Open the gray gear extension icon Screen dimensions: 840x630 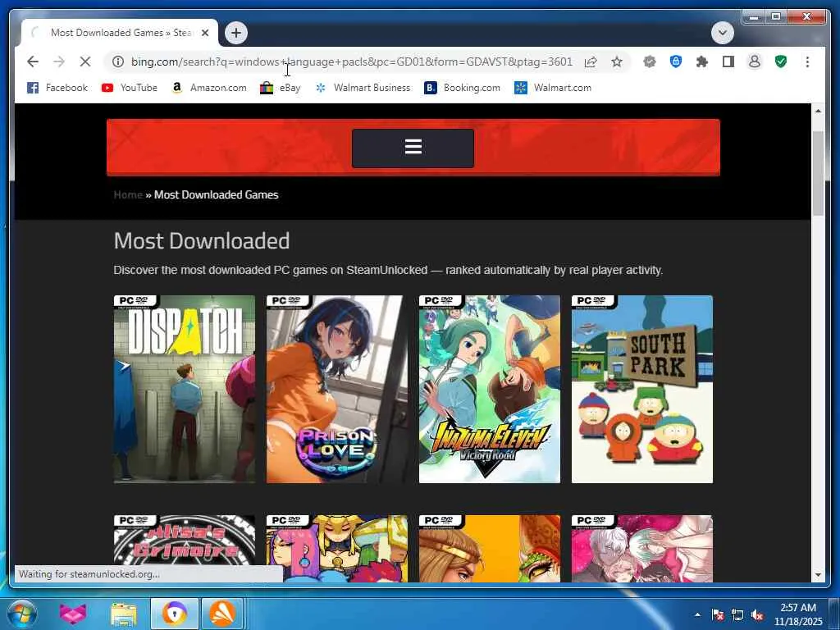(650, 62)
